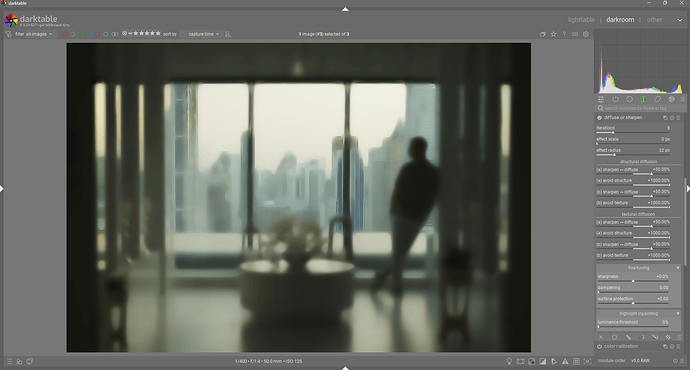Open multiple instances menu for color calibration

[x=665, y=347]
